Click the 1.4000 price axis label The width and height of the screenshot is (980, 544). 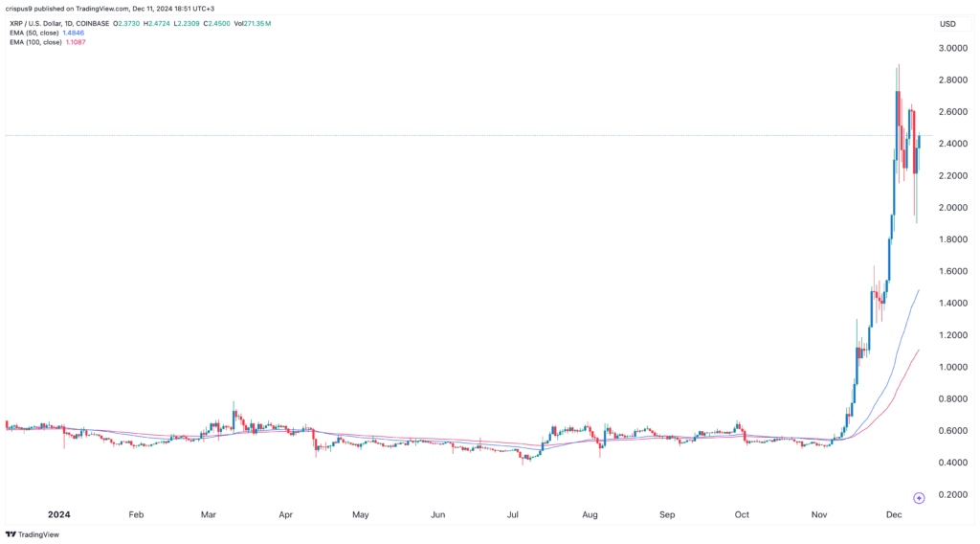(952, 304)
